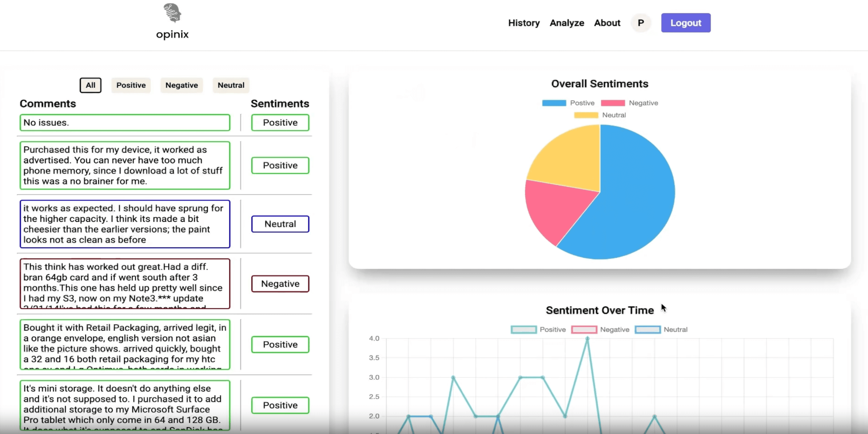Toggle the Positive comments filter

131,85
